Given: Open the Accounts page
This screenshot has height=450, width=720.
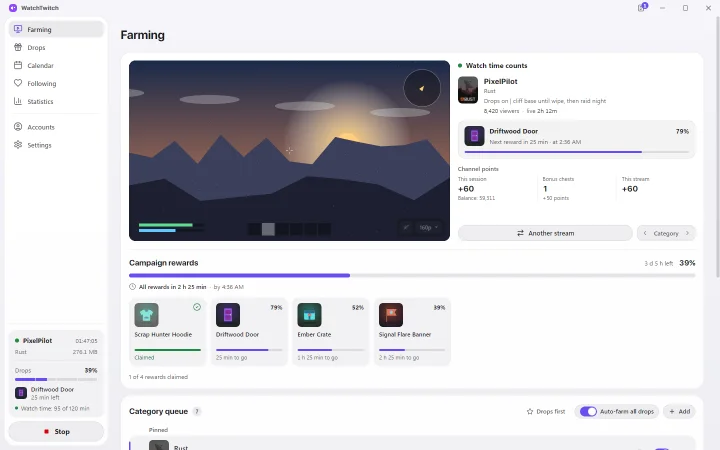Looking at the screenshot, I should point(56,127).
